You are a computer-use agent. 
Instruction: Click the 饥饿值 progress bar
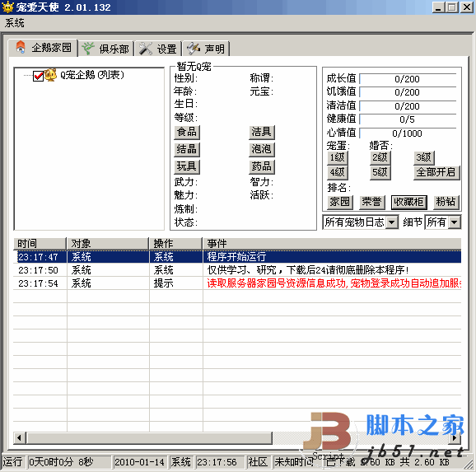pyautogui.click(x=408, y=92)
